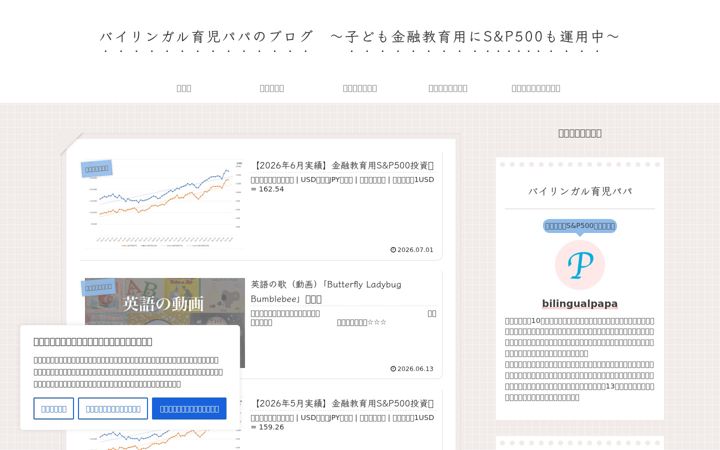The width and height of the screenshot is (720, 450).
Task: Click the solid blue button in the cookie banner
Action: coord(189,409)
